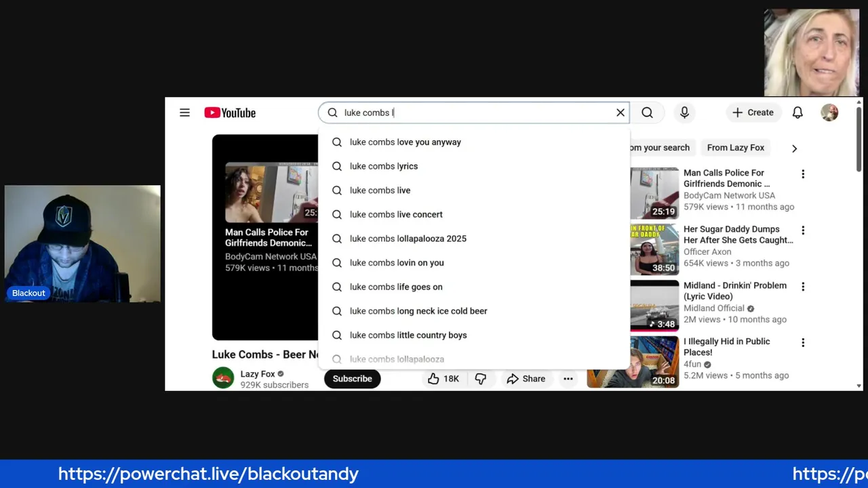Select suggestion 'luke combs lollapalooza 2025'
The height and width of the screenshot is (488, 868).
click(x=474, y=239)
